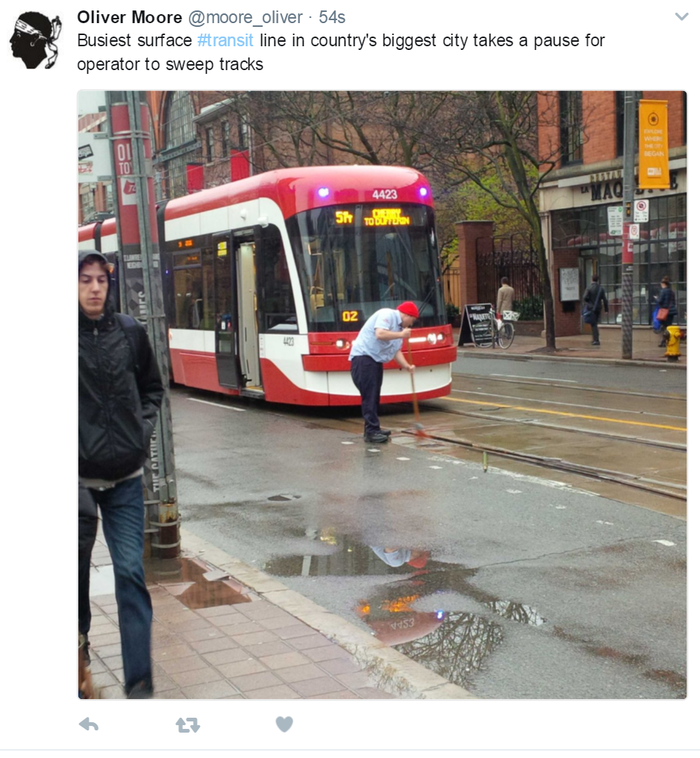Click the yellow fire hydrant in the photo
The height and width of the screenshot is (758, 700).
672,342
